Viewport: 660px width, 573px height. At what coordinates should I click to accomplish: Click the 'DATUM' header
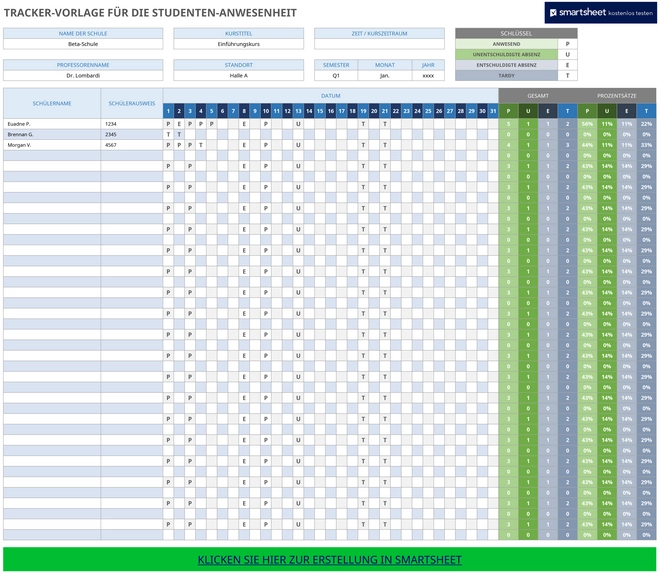pos(331,96)
